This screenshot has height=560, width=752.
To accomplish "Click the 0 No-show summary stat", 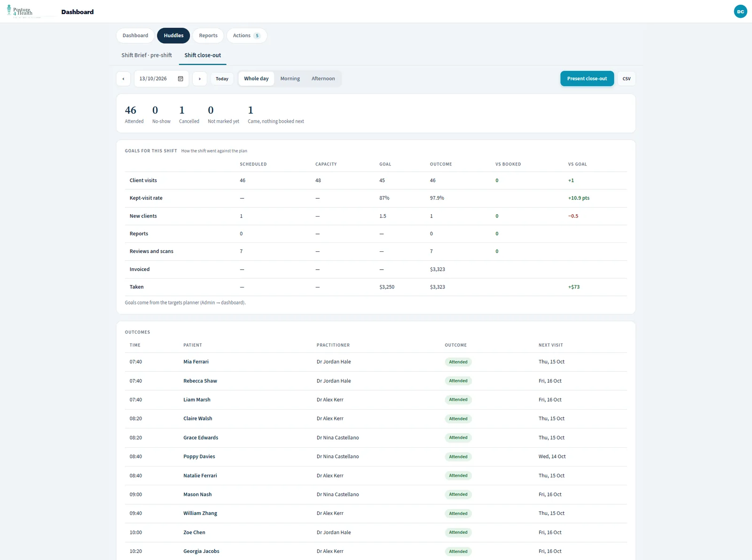I will pos(161,114).
